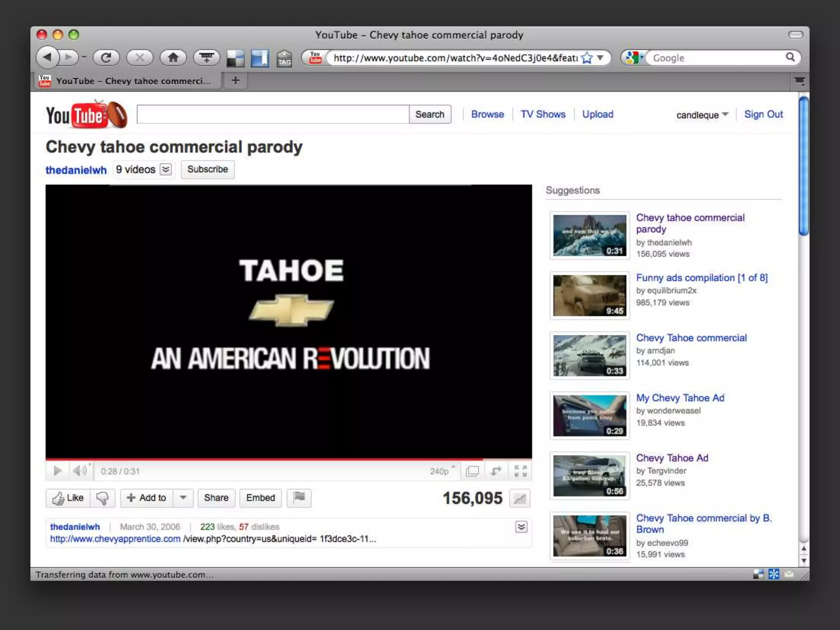Bookmark page with star icon
This screenshot has height=630, width=840.
point(587,58)
